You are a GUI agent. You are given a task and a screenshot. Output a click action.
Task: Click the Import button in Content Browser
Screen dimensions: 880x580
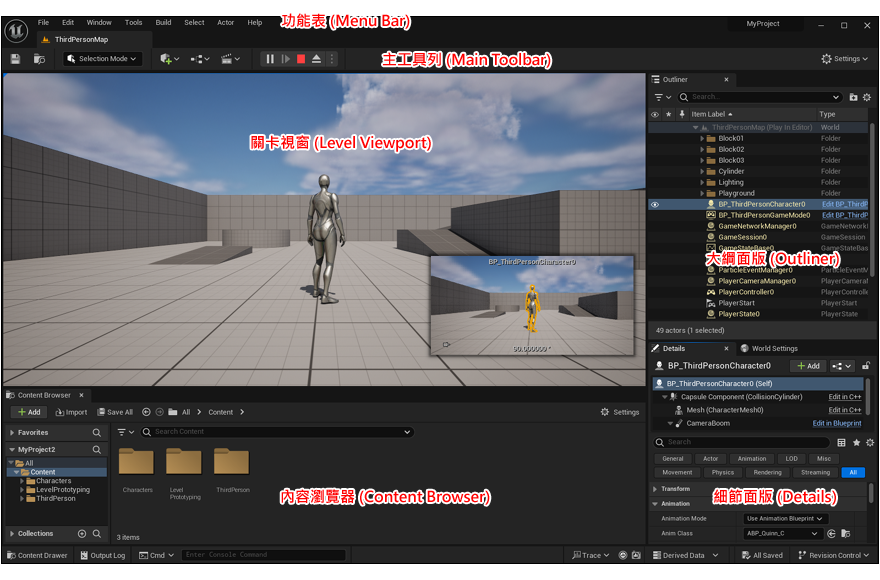[x=71, y=412]
